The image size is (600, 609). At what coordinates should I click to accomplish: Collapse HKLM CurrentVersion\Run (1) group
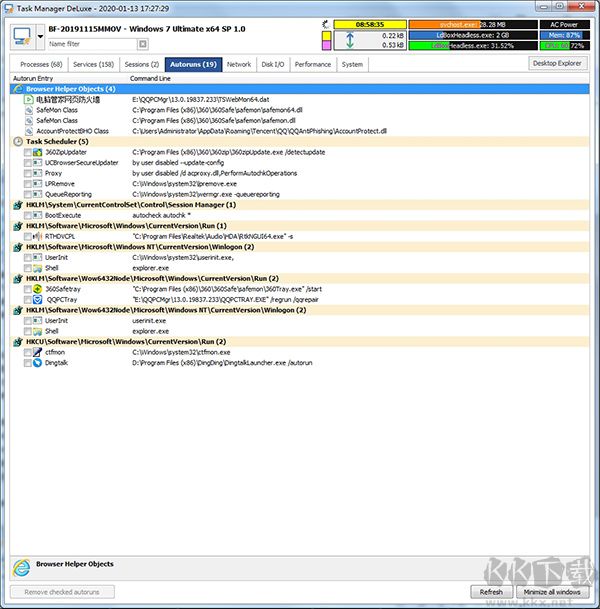299,226
